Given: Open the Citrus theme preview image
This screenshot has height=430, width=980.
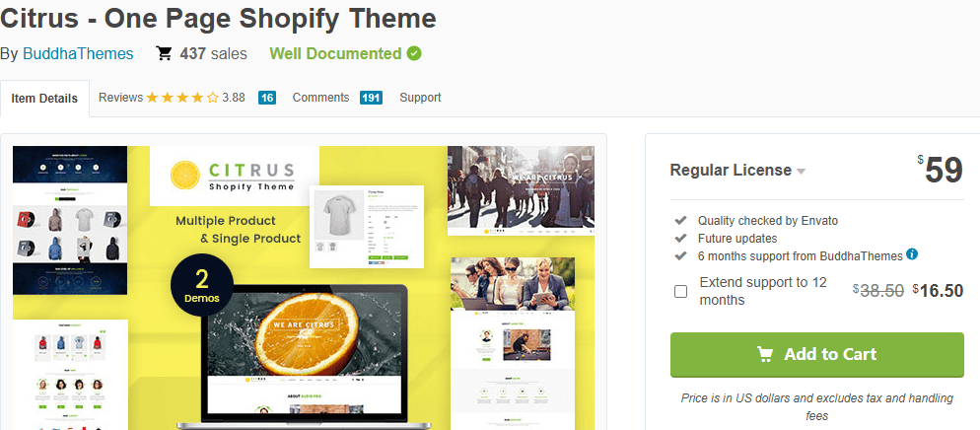Looking at the screenshot, I should click(x=304, y=288).
